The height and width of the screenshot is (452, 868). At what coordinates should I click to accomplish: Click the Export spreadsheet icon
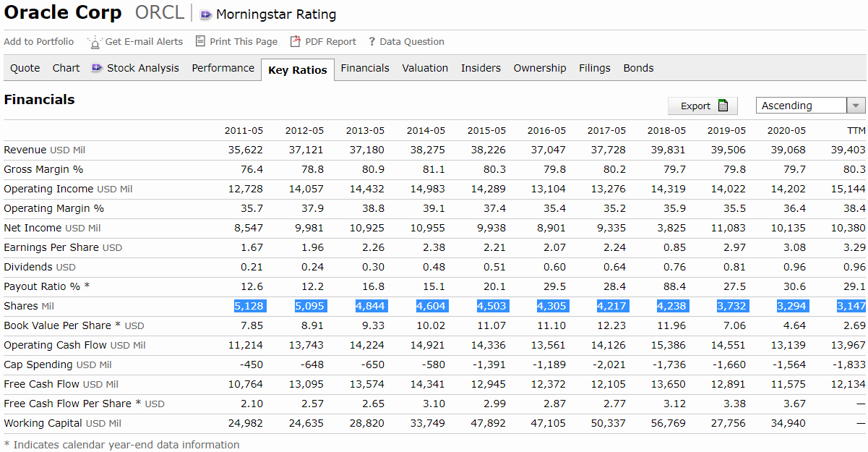click(723, 106)
